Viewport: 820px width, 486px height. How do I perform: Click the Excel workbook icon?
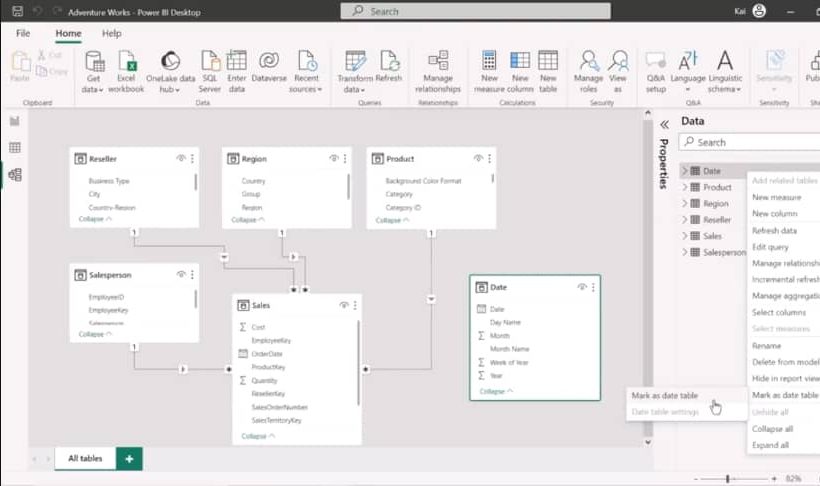click(x=126, y=61)
